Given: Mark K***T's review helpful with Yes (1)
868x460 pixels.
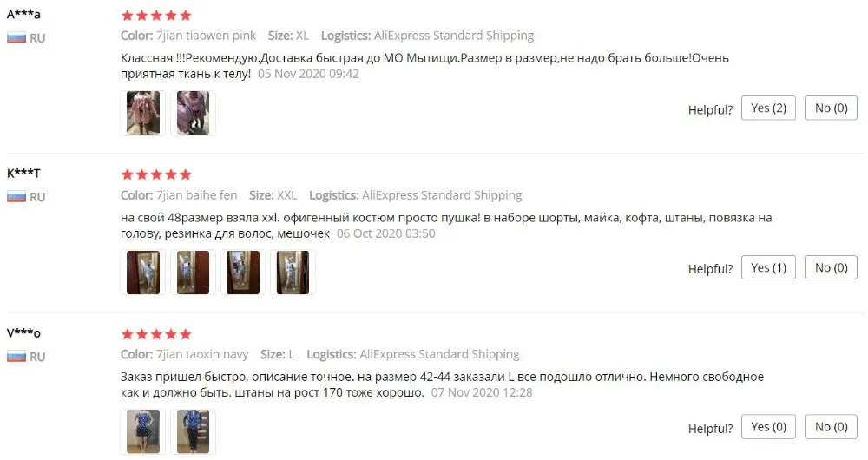Looking at the screenshot, I should 768,268.
